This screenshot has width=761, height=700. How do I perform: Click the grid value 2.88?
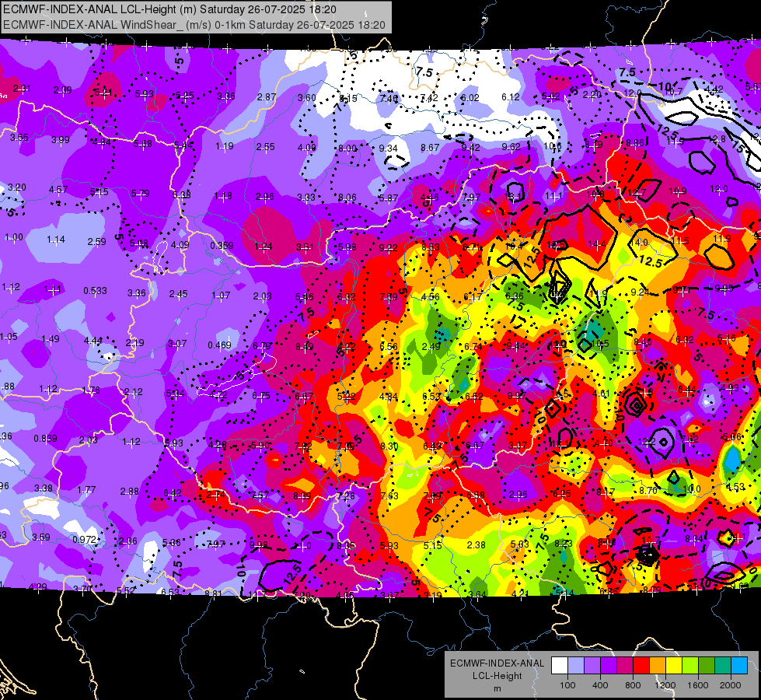pyautogui.click(x=130, y=491)
